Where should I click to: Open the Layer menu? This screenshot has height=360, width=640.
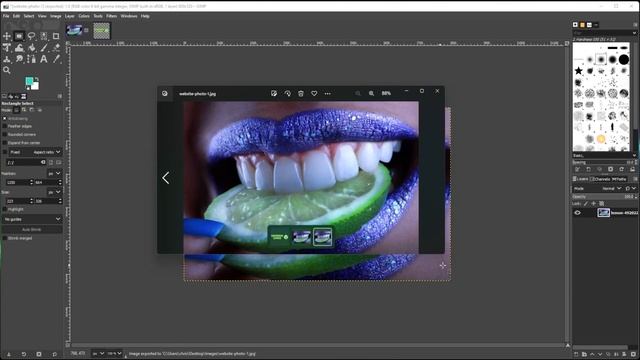click(70, 16)
